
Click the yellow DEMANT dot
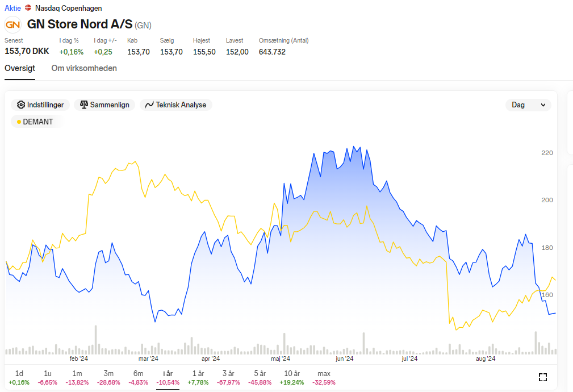[x=19, y=122]
